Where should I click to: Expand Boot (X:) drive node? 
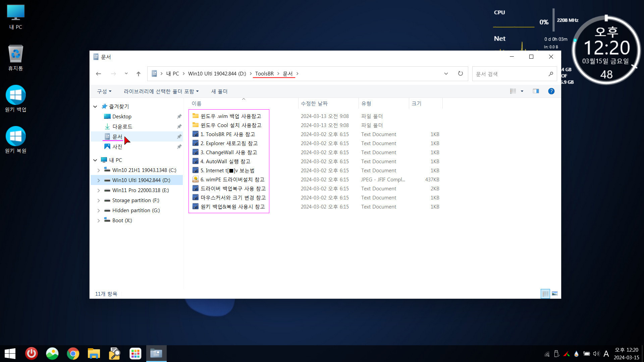[x=99, y=220]
